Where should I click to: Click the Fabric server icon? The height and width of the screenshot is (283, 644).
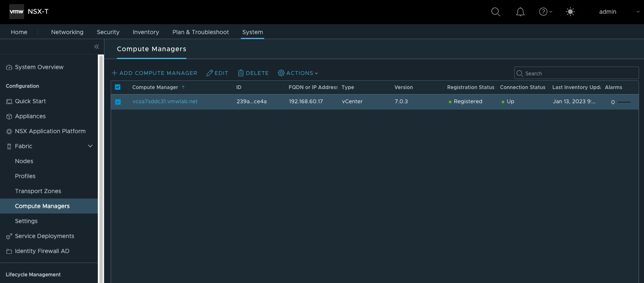coord(9,146)
